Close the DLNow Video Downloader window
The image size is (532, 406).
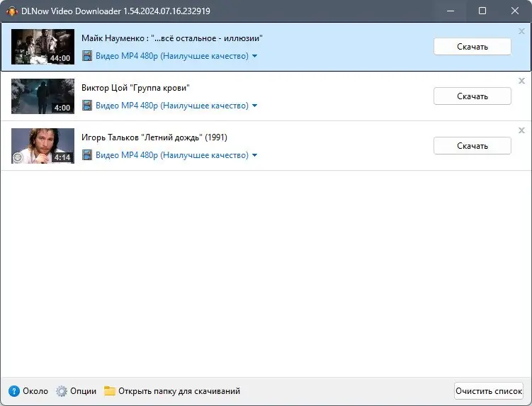(x=515, y=11)
